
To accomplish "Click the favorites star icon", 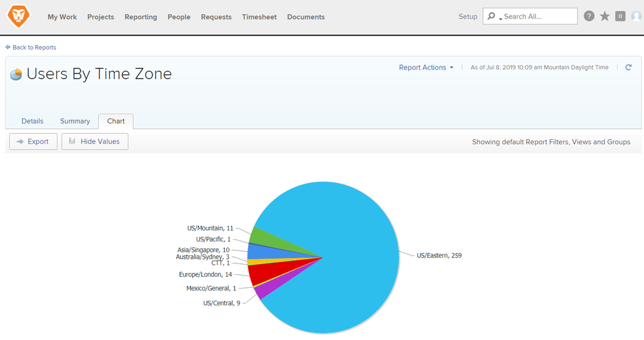I will click(605, 16).
